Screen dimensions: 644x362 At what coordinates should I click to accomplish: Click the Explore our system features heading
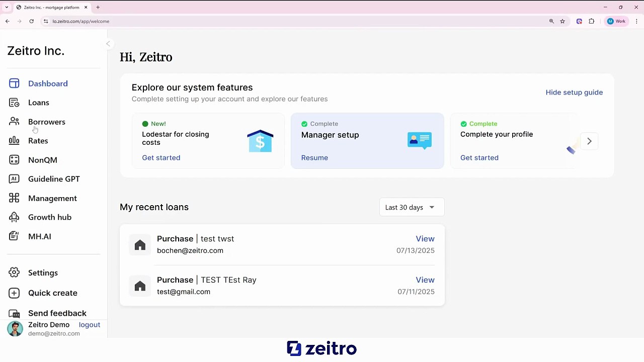point(192,87)
